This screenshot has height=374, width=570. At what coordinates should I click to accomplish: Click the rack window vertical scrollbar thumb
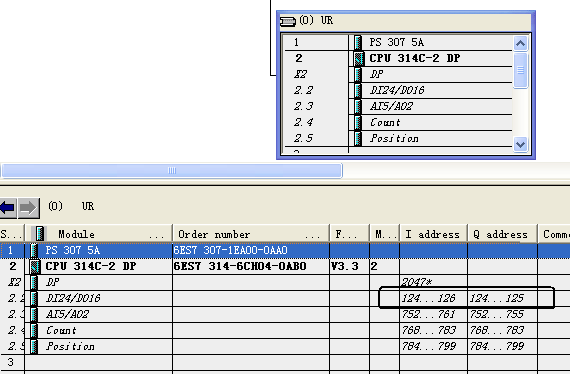click(x=520, y=70)
